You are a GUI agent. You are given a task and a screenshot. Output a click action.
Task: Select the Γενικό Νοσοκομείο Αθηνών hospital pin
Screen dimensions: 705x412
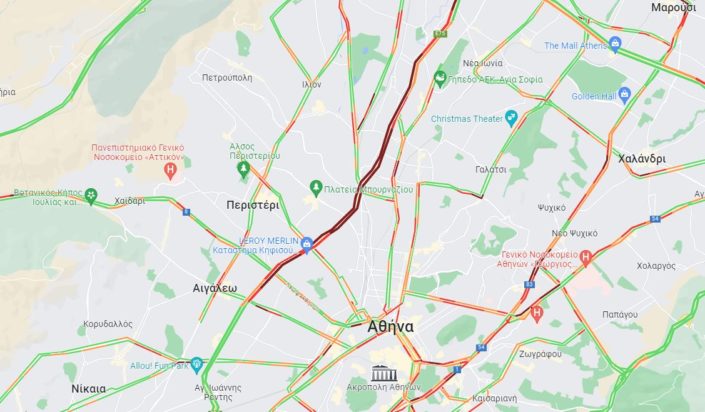click(x=585, y=257)
